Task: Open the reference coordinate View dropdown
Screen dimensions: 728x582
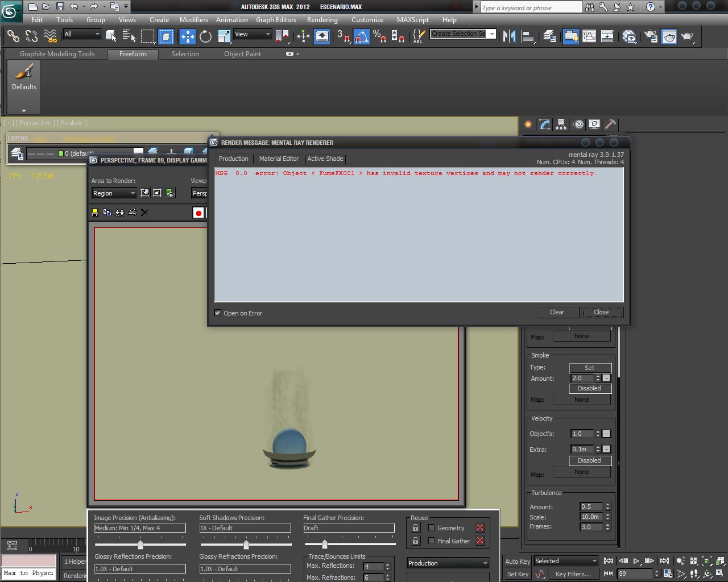Action: point(253,34)
